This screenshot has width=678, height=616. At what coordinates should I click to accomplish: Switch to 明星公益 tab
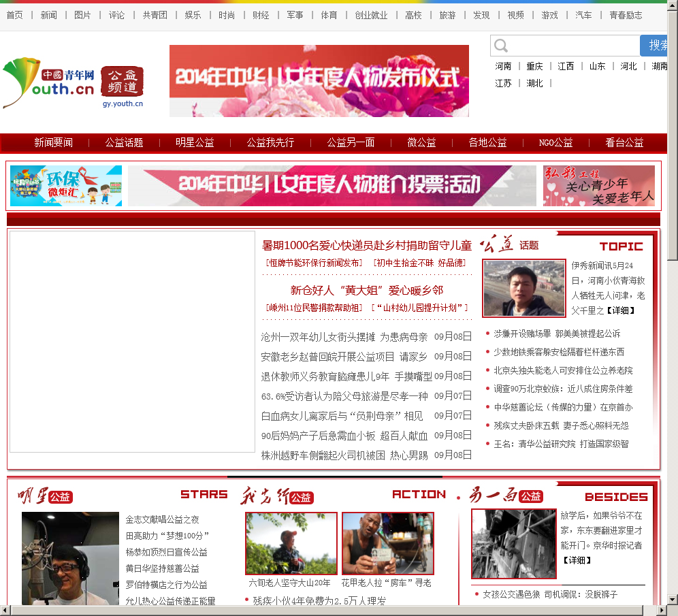[x=195, y=143]
